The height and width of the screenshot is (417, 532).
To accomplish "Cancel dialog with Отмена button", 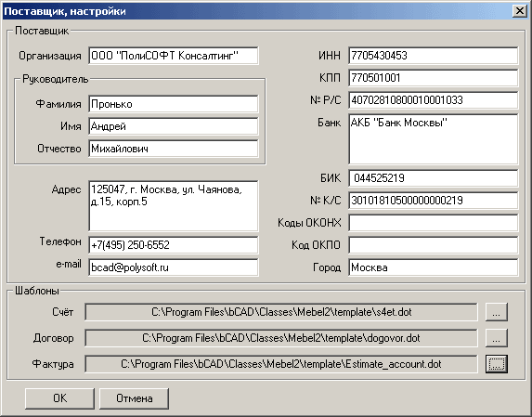I will (x=134, y=398).
